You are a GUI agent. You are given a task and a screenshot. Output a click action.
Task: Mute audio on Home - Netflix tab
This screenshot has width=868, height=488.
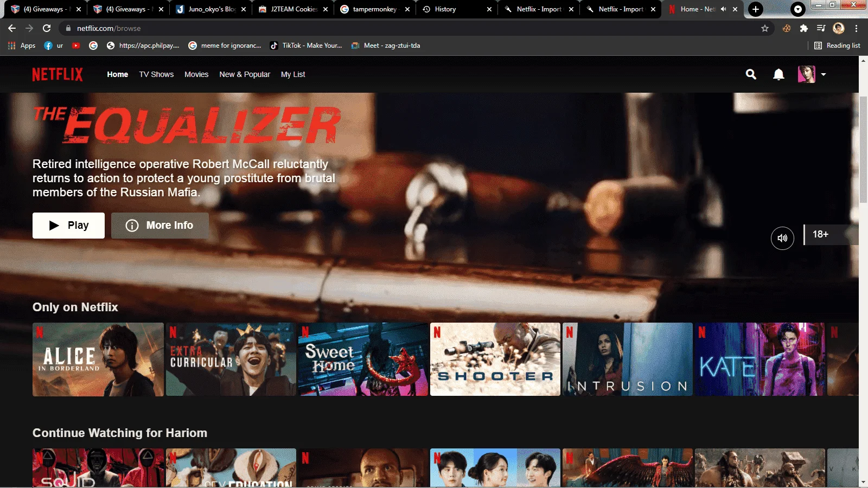pos(723,9)
